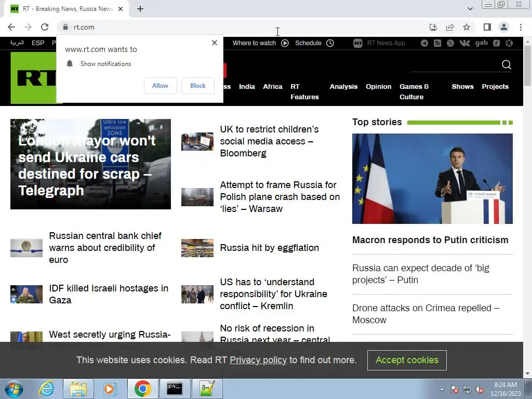Switch to ESP language edition
Viewport: 532px width, 399px height.
(x=38, y=43)
